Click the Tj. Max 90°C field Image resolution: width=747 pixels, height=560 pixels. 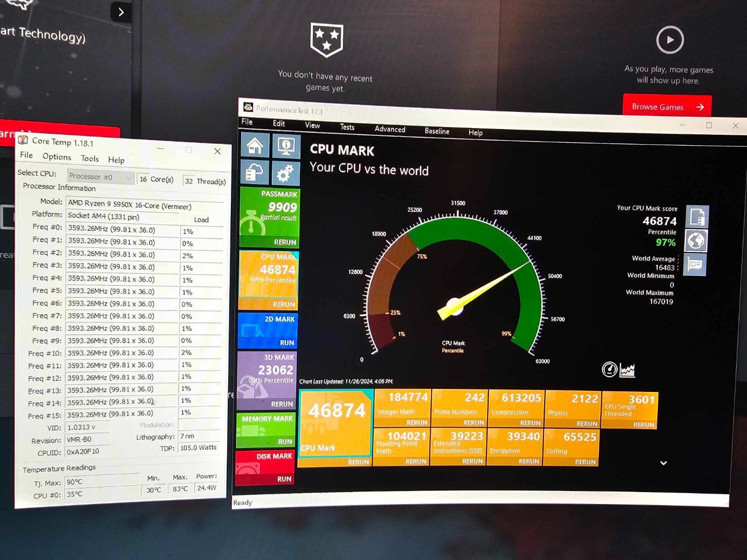tap(102, 482)
